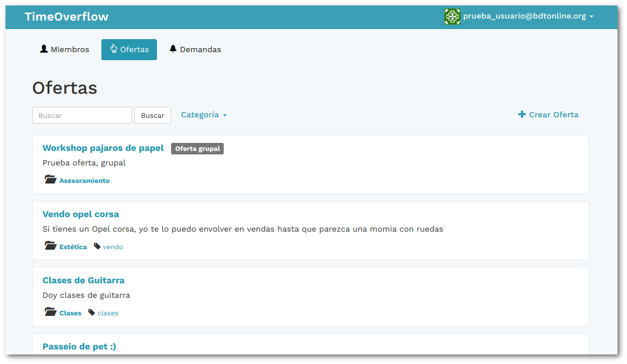The width and height of the screenshot is (627, 364).
Task: Click the bell icon beside Demandas
Action: [173, 49]
